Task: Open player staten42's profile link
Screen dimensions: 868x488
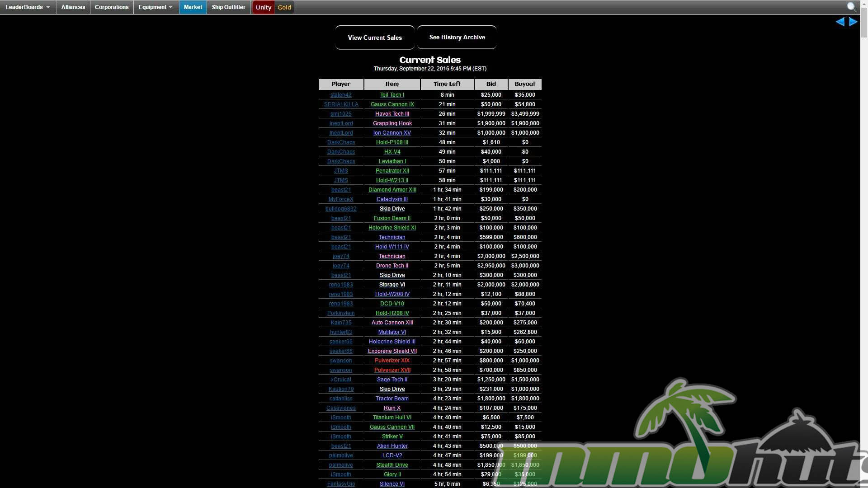Action: click(341, 95)
